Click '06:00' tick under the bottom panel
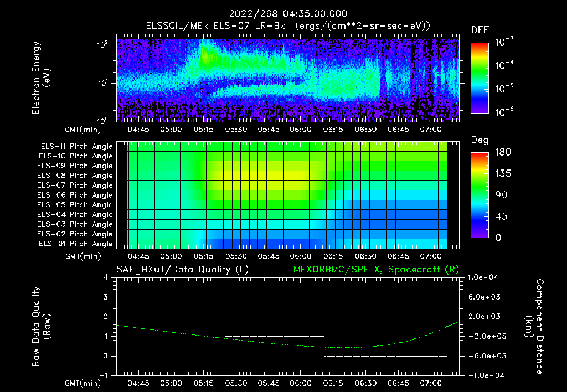 301,383
